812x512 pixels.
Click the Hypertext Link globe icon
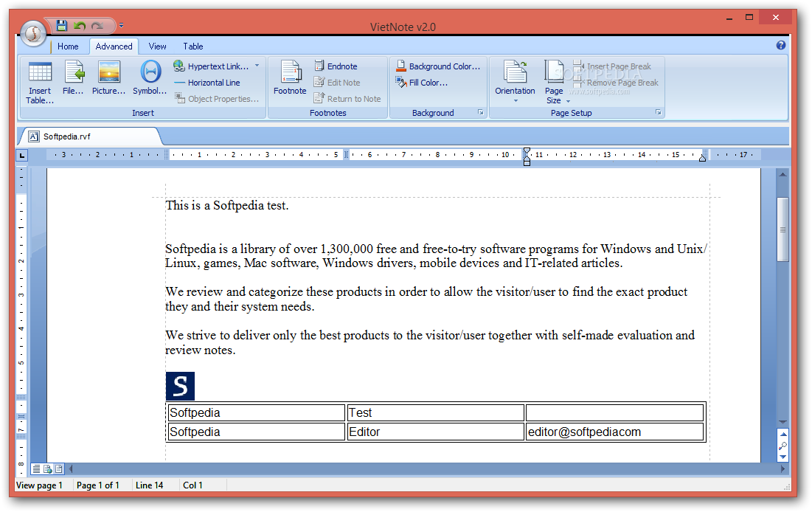click(x=179, y=66)
